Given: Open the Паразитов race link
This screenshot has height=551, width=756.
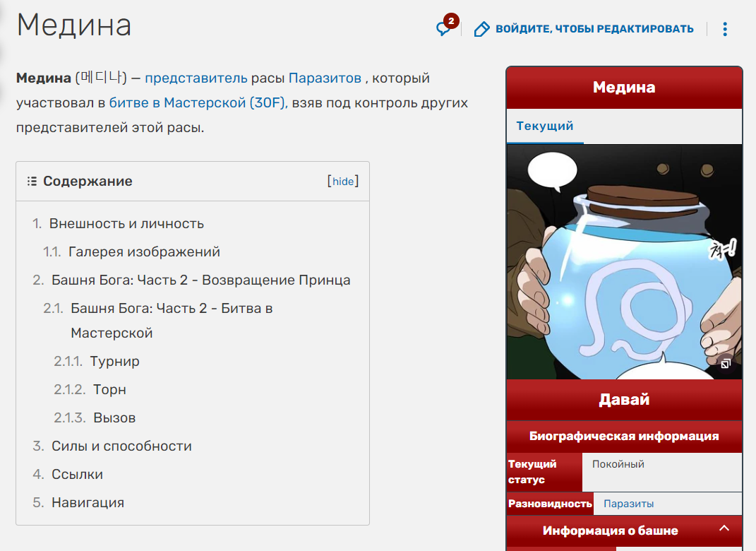Looking at the screenshot, I should 325,78.
